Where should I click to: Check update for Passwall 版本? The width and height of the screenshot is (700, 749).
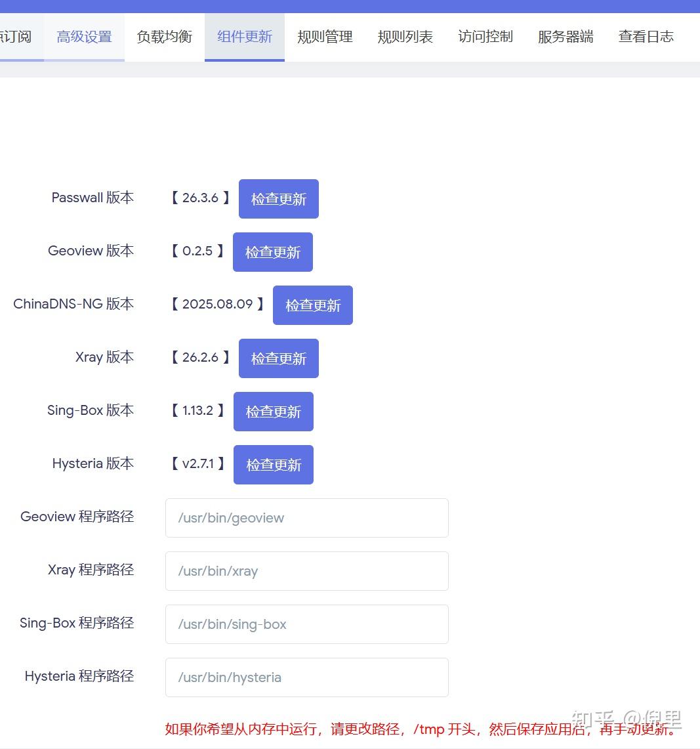[278, 199]
